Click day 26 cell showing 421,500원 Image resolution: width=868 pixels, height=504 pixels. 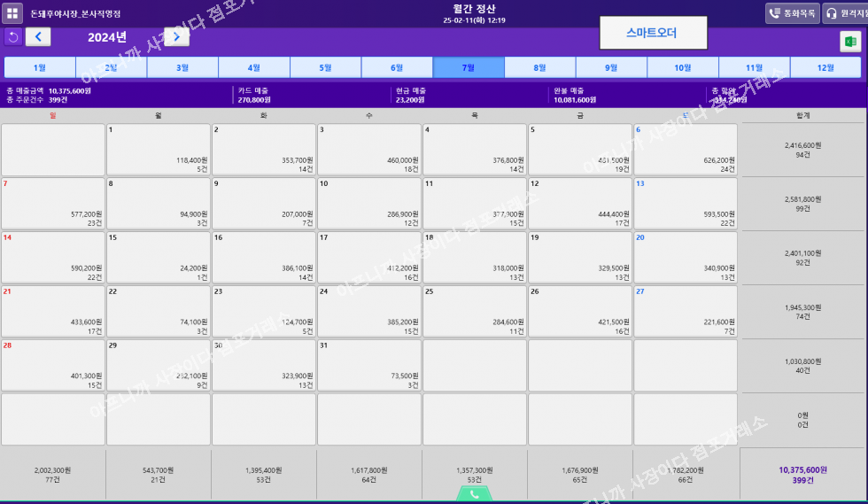click(579, 312)
